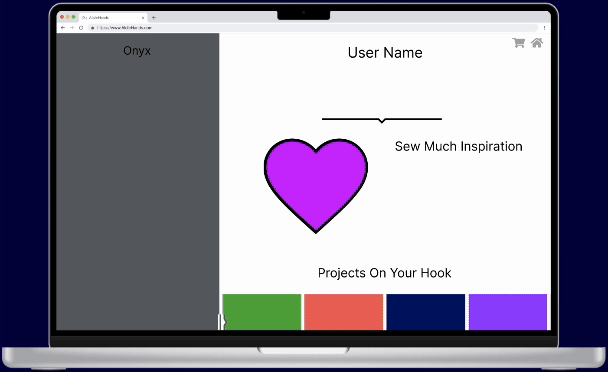The image size is (608, 372).
Task: Click the address bar URL field
Action: coord(313,28)
